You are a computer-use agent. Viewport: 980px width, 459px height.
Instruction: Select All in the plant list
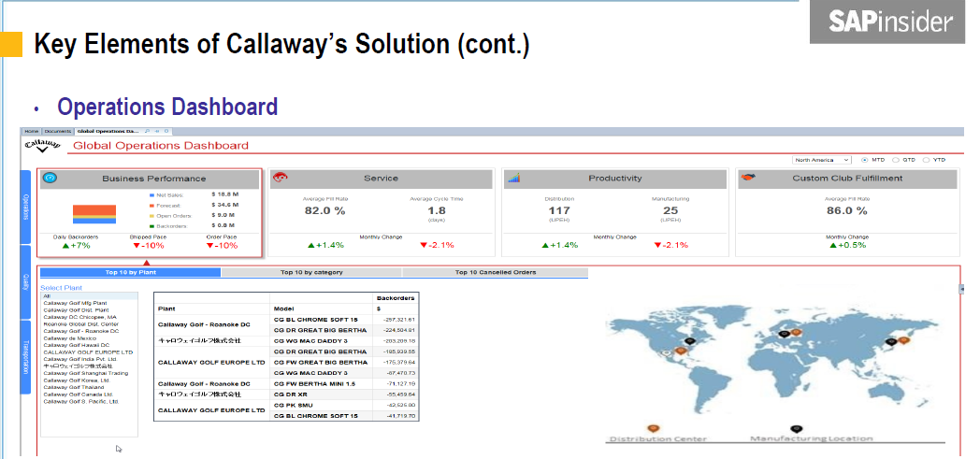[x=89, y=296]
